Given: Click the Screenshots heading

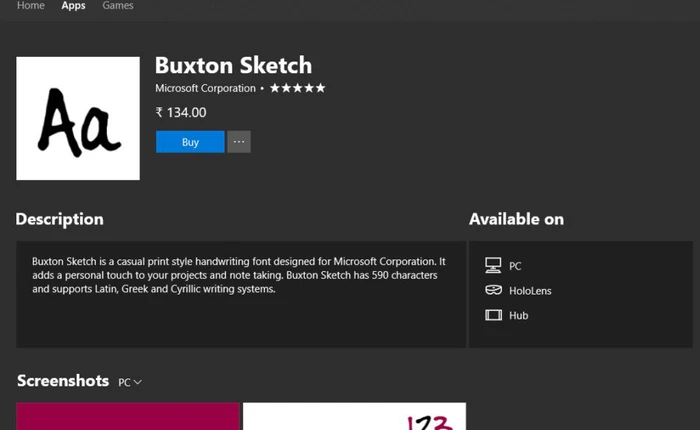Looking at the screenshot, I should tap(63, 381).
